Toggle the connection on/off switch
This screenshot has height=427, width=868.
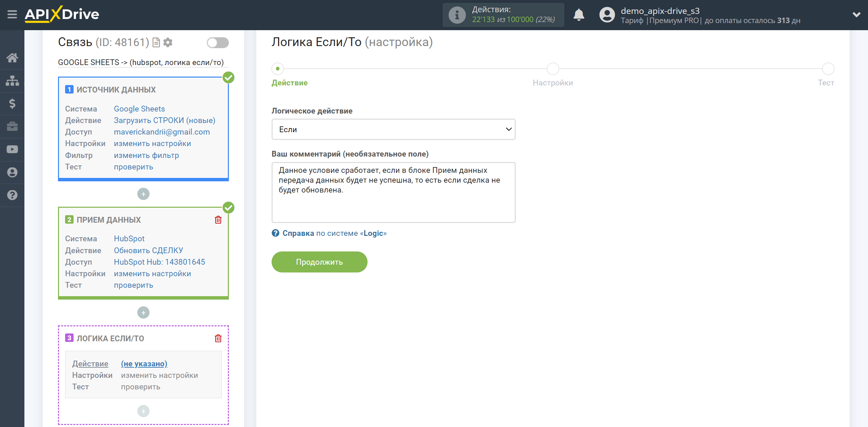pos(218,43)
